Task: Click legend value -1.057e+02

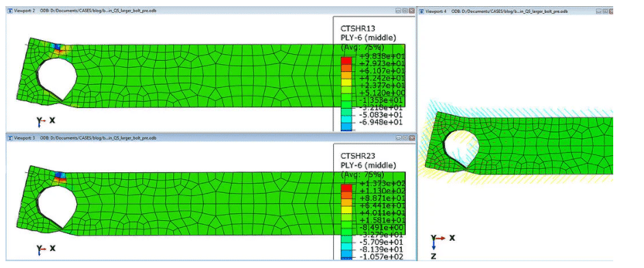Action: (x=381, y=257)
